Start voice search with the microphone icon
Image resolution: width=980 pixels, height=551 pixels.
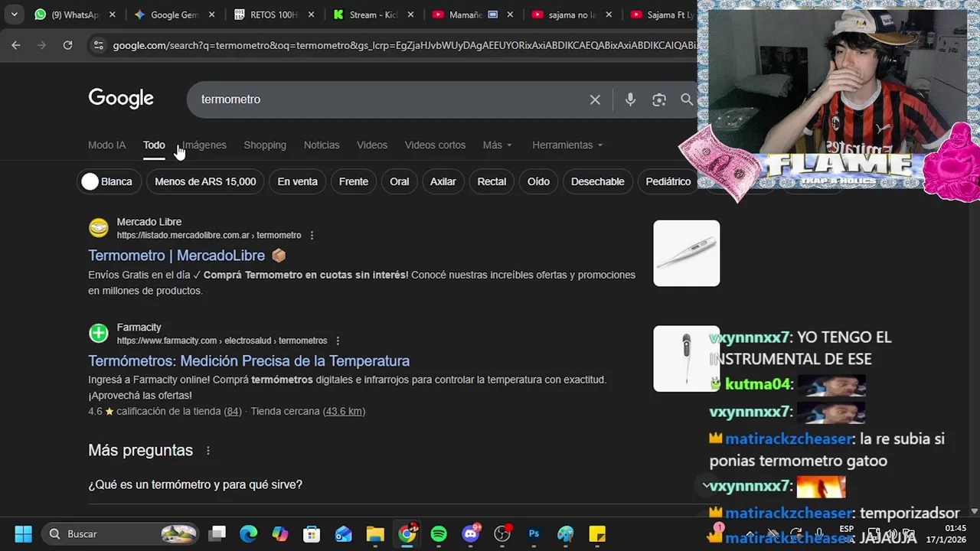pyautogui.click(x=630, y=99)
